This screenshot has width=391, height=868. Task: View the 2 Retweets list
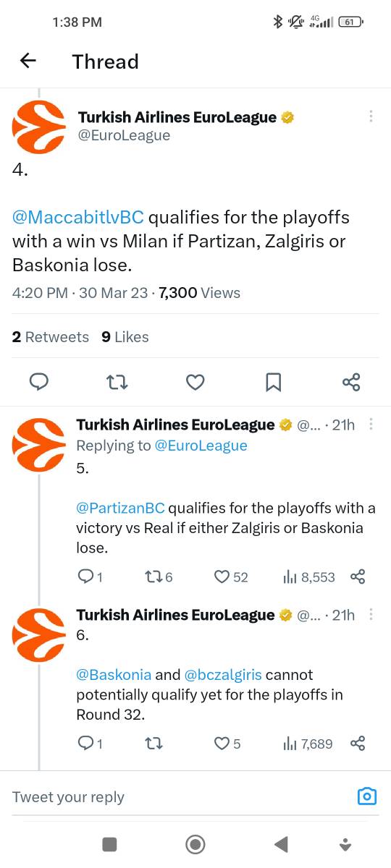click(51, 337)
